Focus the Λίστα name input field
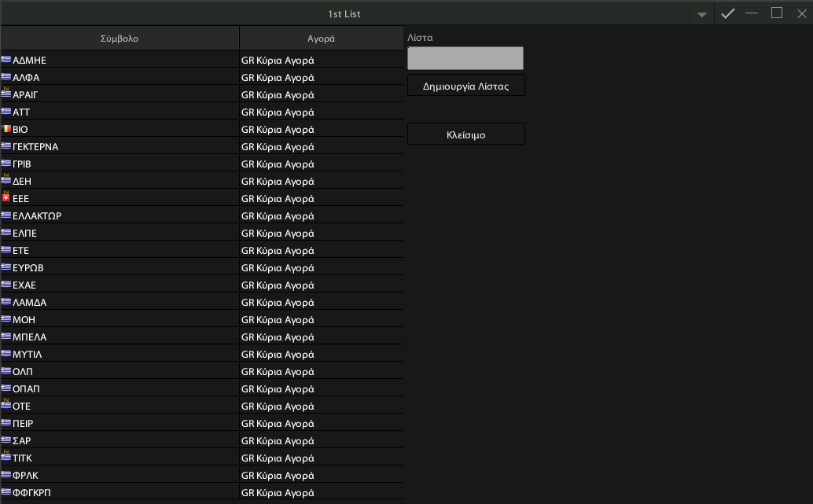 [x=465, y=58]
